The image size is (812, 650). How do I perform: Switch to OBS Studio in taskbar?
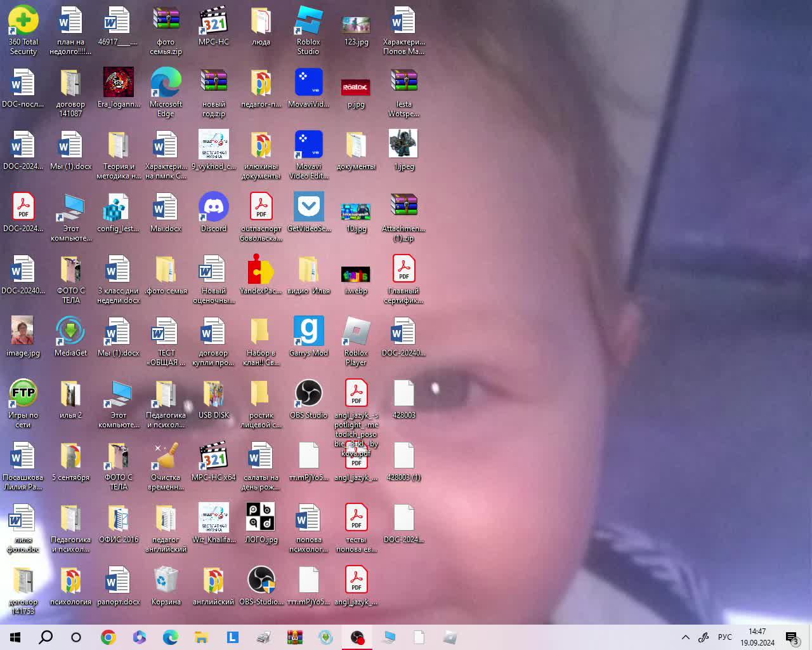coord(357,637)
